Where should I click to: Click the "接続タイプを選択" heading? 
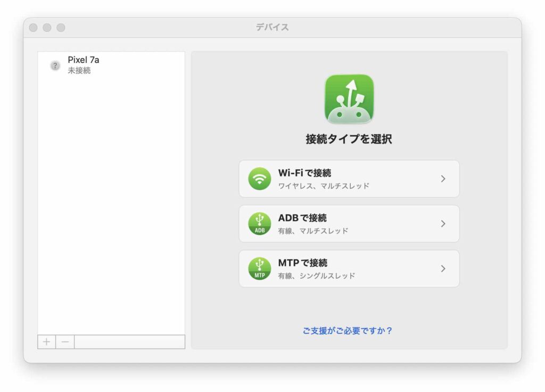click(349, 139)
